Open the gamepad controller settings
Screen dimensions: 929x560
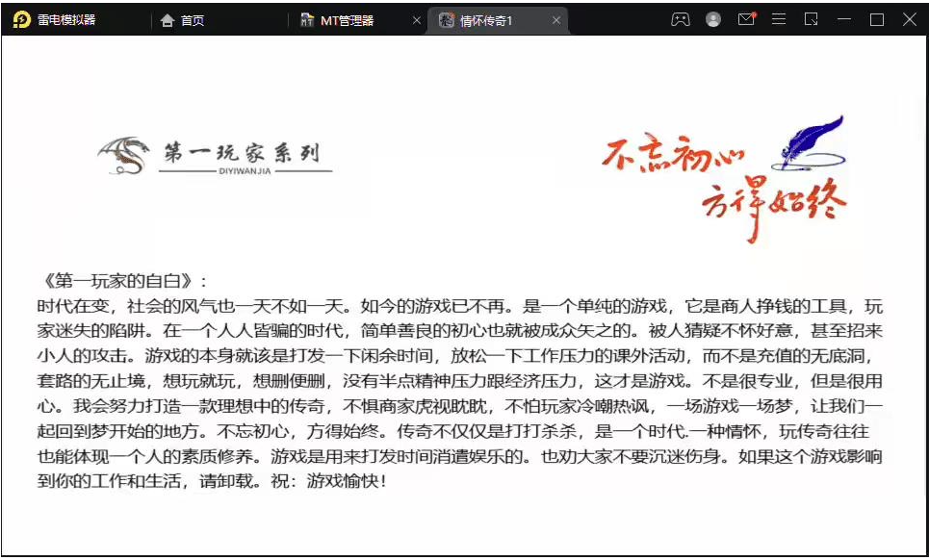click(680, 19)
